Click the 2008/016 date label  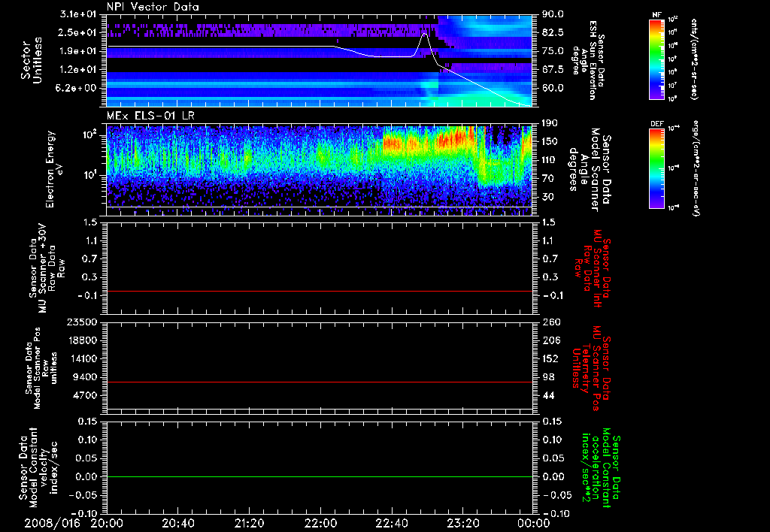(x=51, y=523)
